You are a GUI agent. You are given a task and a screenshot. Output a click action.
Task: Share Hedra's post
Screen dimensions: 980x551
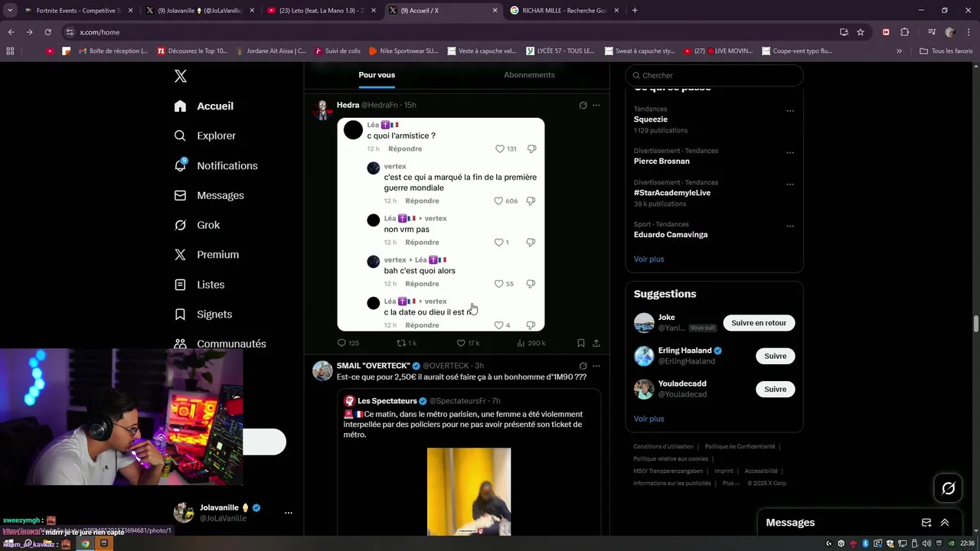pyautogui.click(x=596, y=344)
